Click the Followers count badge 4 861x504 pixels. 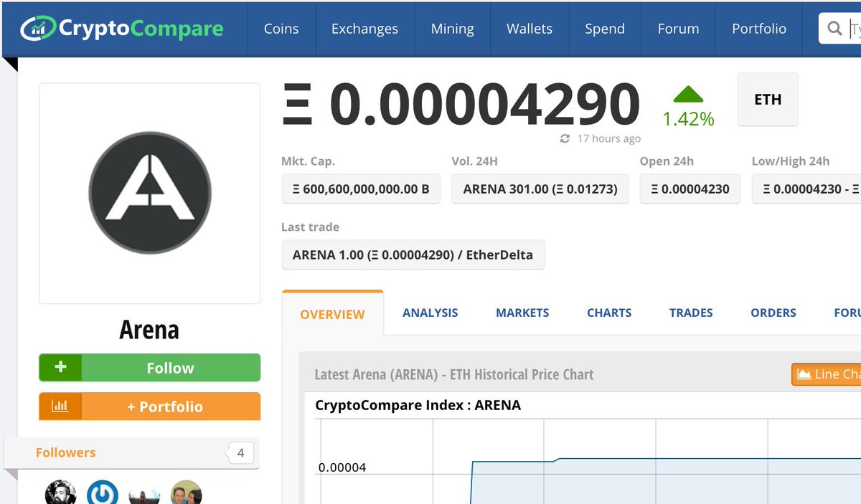[240, 453]
